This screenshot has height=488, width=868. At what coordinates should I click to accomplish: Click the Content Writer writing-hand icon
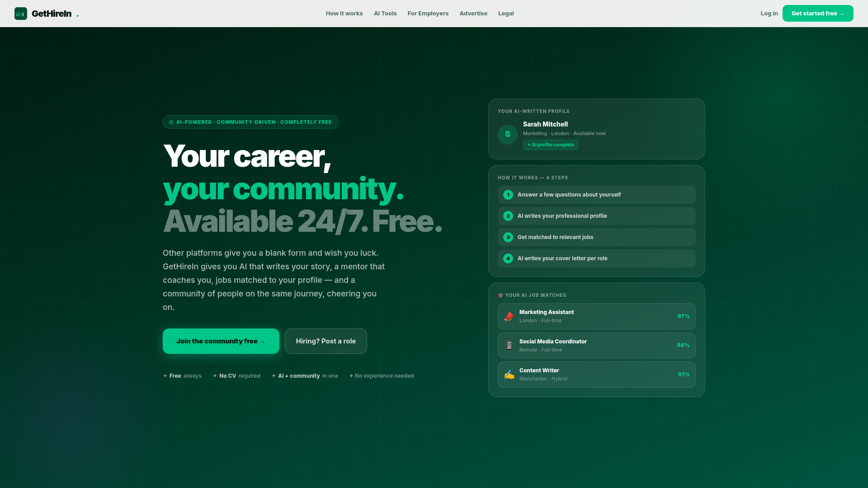click(x=509, y=375)
